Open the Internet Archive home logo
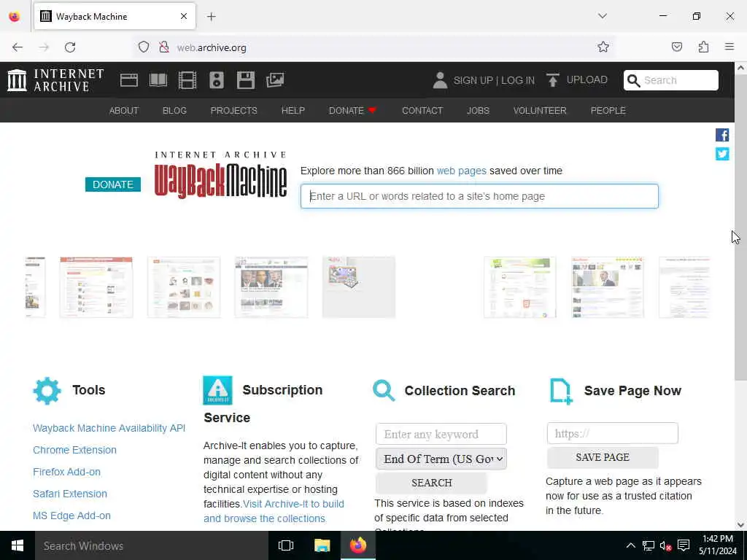The image size is (747, 560). click(x=55, y=80)
